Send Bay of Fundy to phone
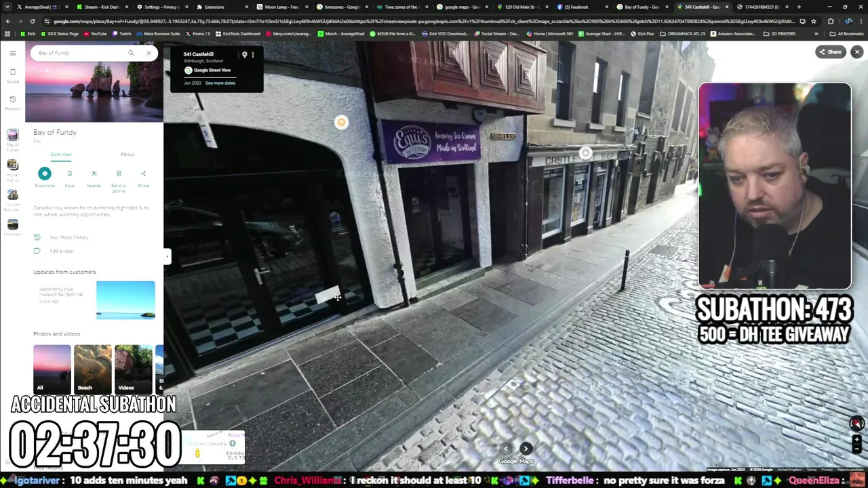Screen dimensions: 868x488 point(119,180)
